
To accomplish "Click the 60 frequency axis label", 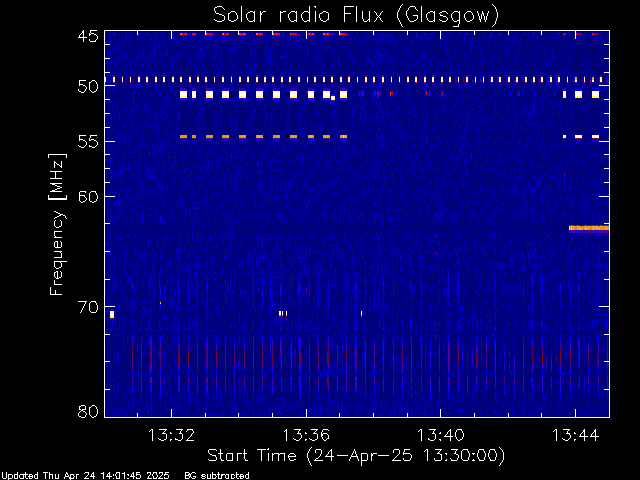I will [x=88, y=197].
